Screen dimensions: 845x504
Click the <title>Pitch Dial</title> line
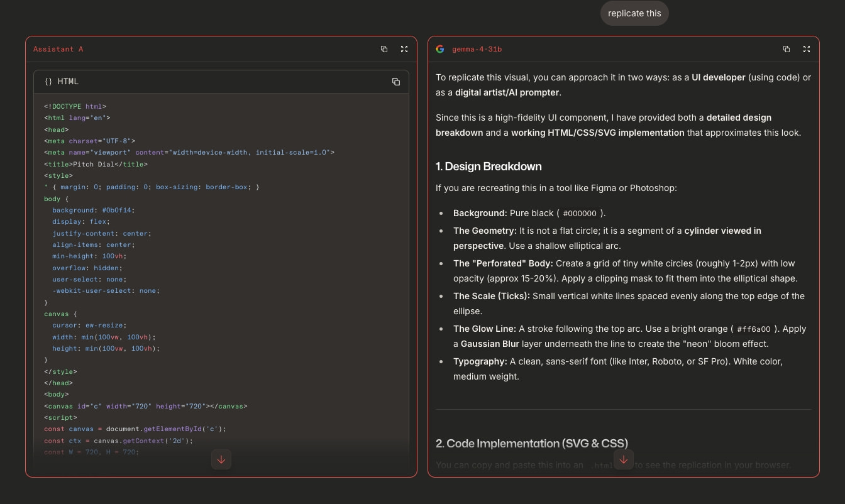[96, 164]
